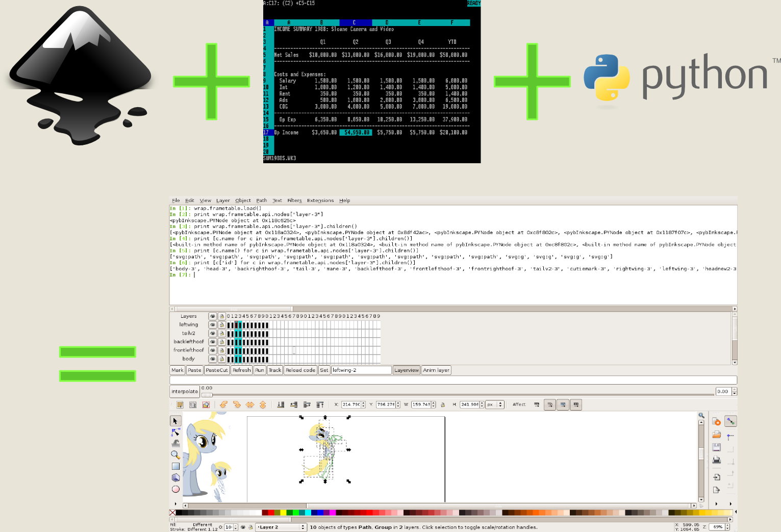This screenshot has height=532, width=781.
Task: Click Y position spinner arrows
Action: tap(398, 404)
